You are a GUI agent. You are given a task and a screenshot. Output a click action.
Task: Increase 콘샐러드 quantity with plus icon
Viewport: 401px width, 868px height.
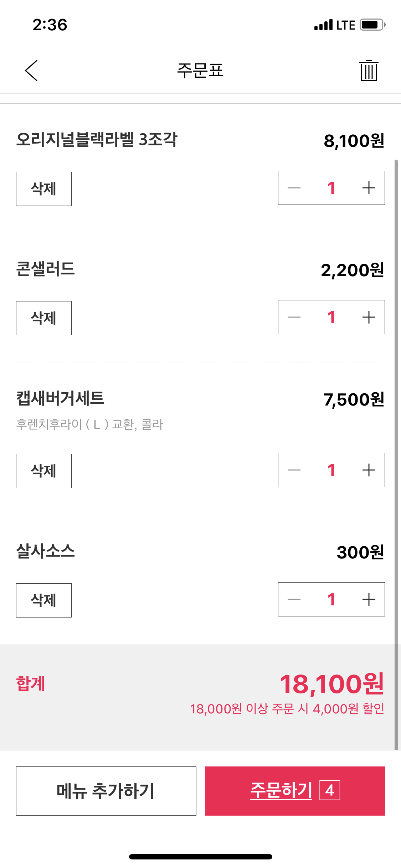(369, 317)
